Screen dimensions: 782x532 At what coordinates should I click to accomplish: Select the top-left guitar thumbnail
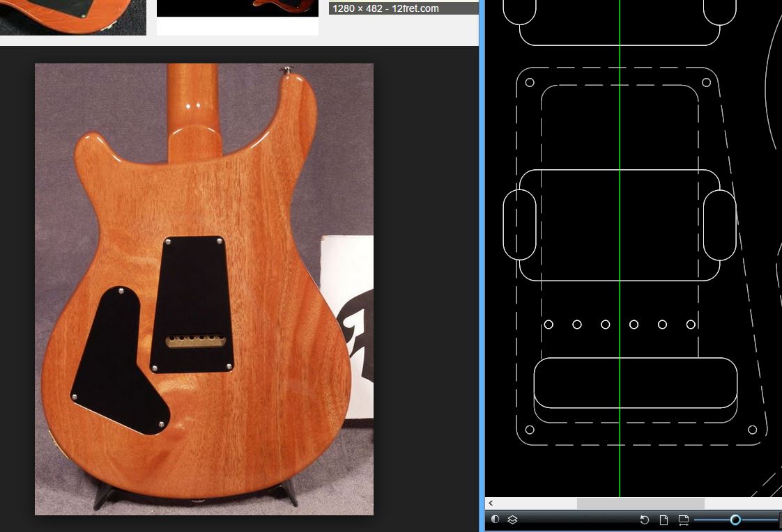[72, 17]
